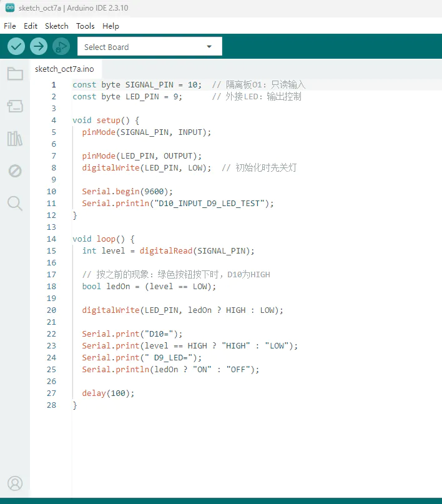
Task: Click the window title 'sketch_oct7a | Arduino IDE 2.3.10'
Action: [73, 8]
